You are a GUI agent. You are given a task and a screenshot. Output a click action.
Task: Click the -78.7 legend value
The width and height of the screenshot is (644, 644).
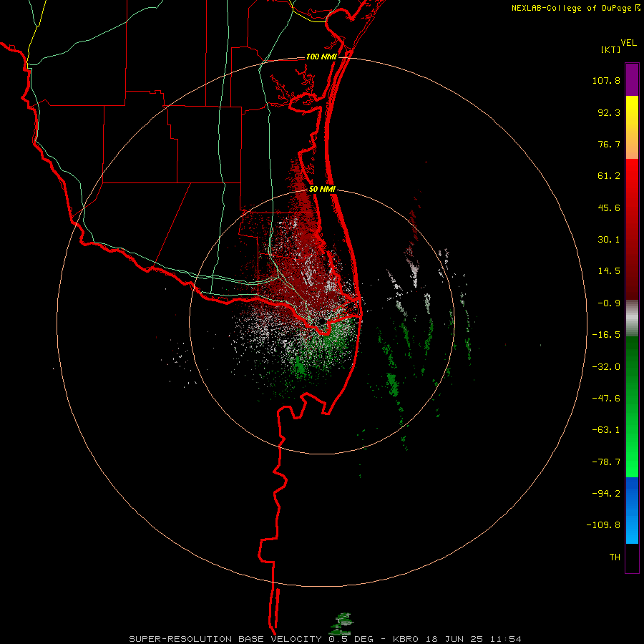[606, 462]
